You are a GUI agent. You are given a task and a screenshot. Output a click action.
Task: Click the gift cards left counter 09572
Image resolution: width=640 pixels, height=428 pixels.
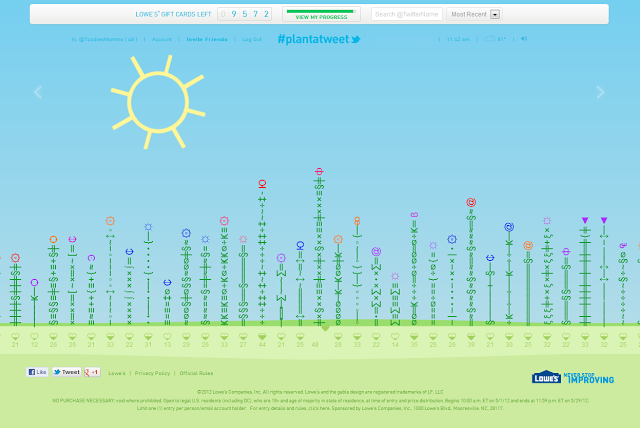[244, 14]
